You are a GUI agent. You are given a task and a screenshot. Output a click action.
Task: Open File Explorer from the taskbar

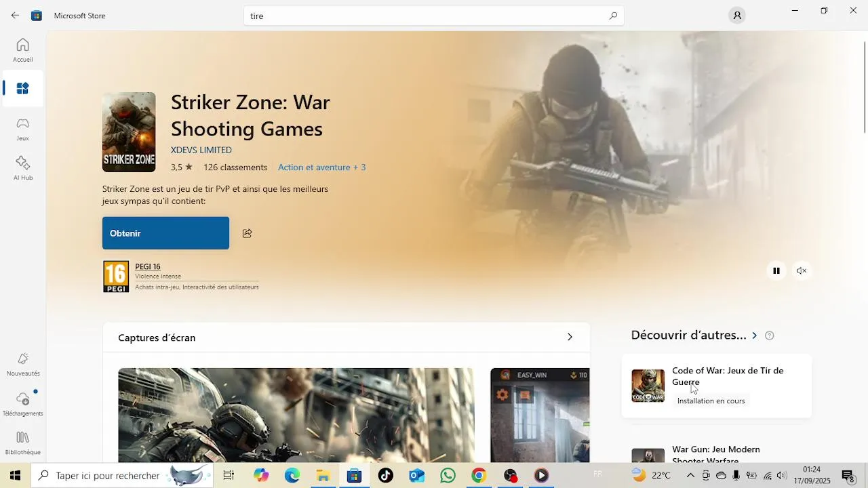click(x=323, y=475)
